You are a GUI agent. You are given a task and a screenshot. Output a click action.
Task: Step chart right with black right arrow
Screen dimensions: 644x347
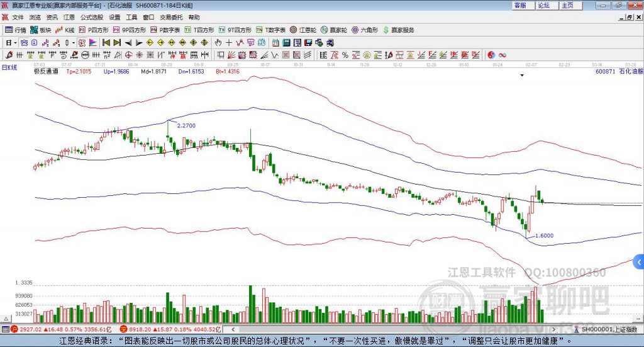coord(139,43)
